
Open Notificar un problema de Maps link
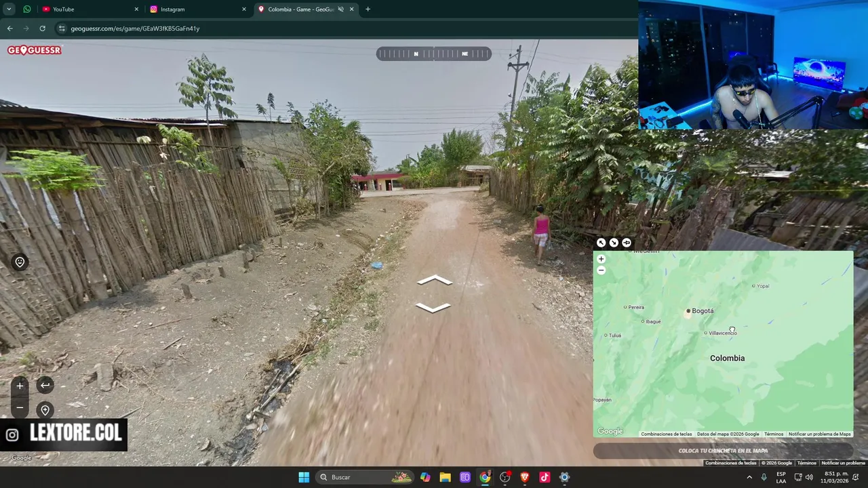tap(819, 434)
